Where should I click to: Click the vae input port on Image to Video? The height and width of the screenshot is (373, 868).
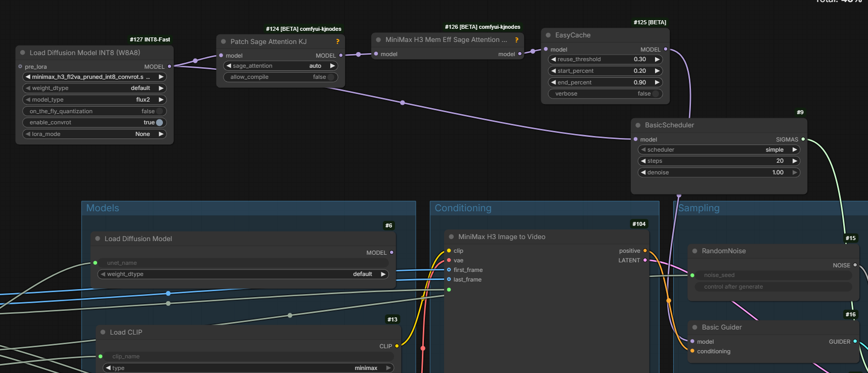449,260
